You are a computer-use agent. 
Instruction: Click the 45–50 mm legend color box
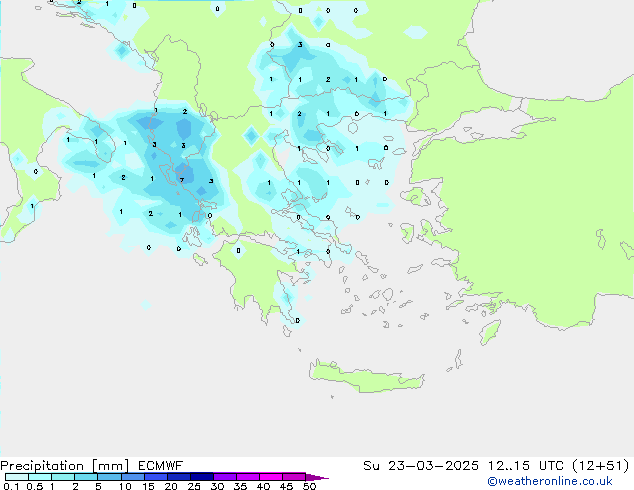(294, 477)
